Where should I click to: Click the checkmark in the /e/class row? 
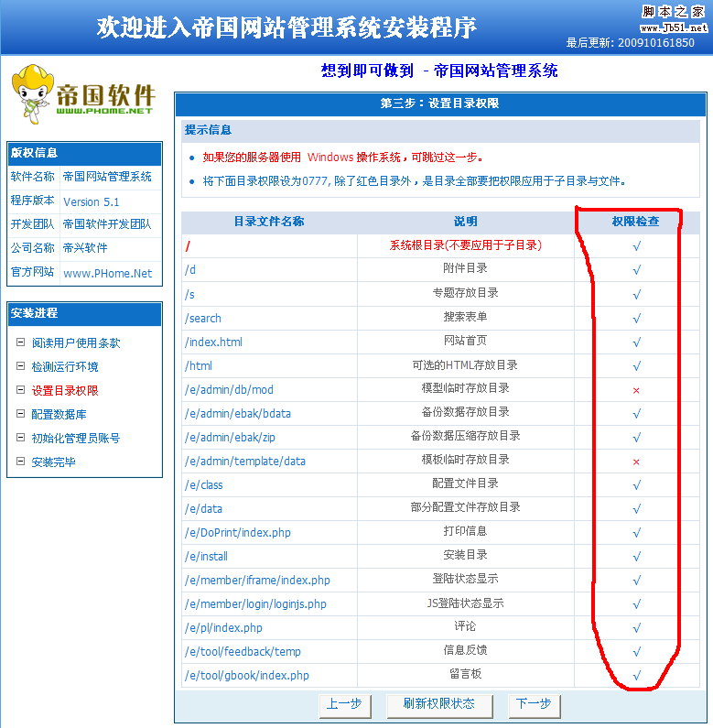[637, 485]
